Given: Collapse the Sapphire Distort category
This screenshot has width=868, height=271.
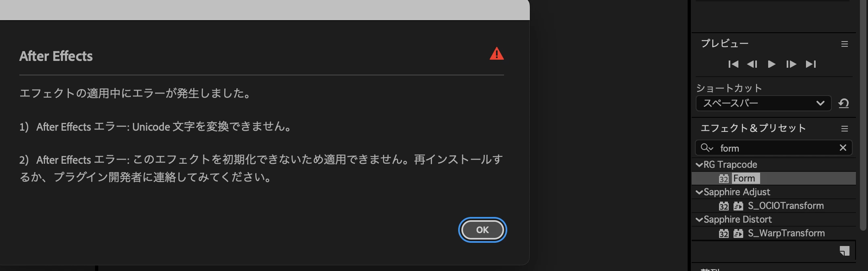Looking at the screenshot, I should point(699,220).
